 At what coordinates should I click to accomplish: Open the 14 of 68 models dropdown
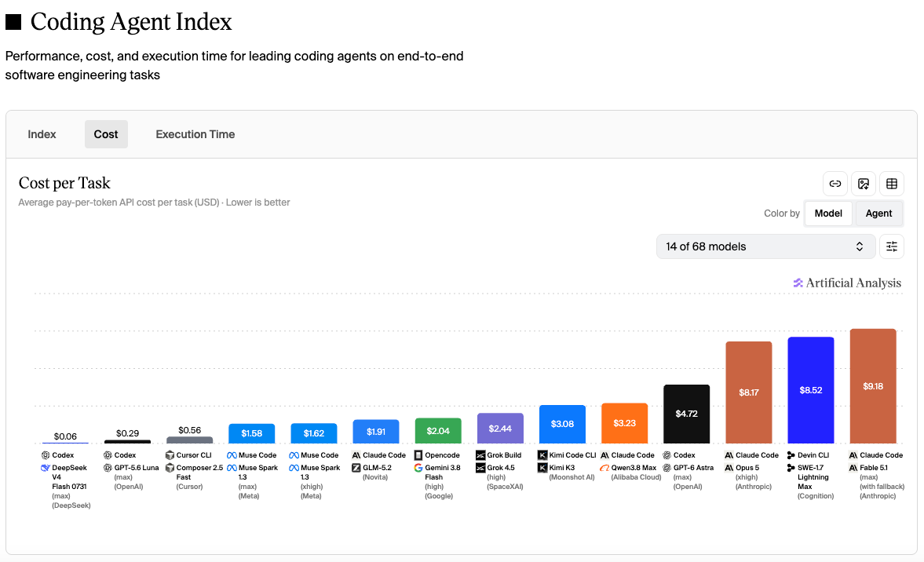tap(765, 246)
